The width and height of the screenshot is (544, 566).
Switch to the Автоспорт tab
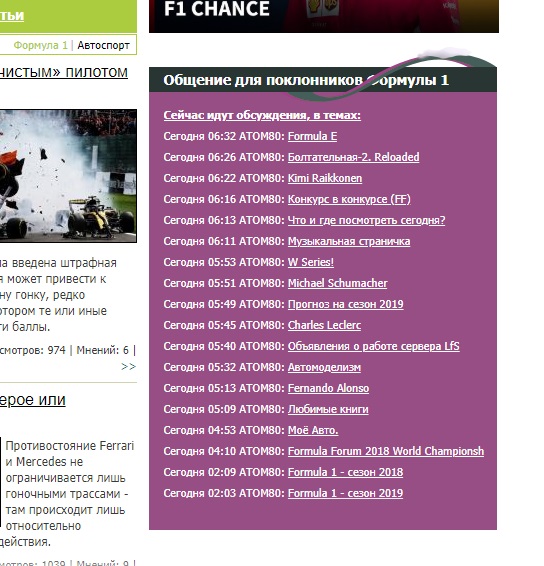pyautogui.click(x=103, y=45)
